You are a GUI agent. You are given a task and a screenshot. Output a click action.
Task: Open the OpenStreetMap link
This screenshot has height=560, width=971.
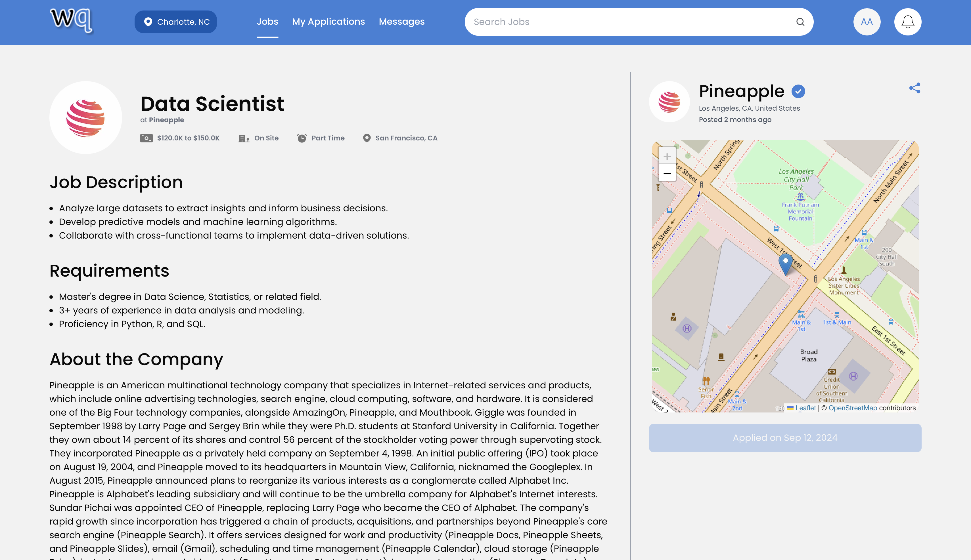pyautogui.click(x=852, y=408)
